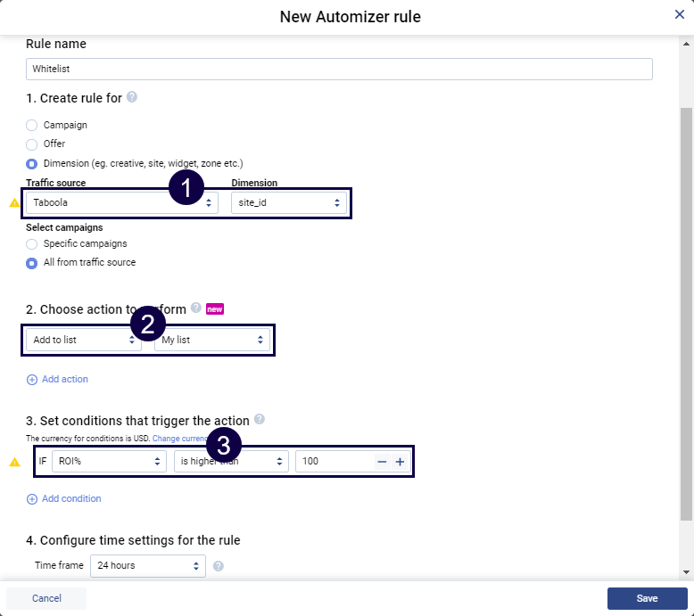Screen dimensions: 694x616
Task: Expand the 24 hours time frame dropdown
Action: [147, 565]
